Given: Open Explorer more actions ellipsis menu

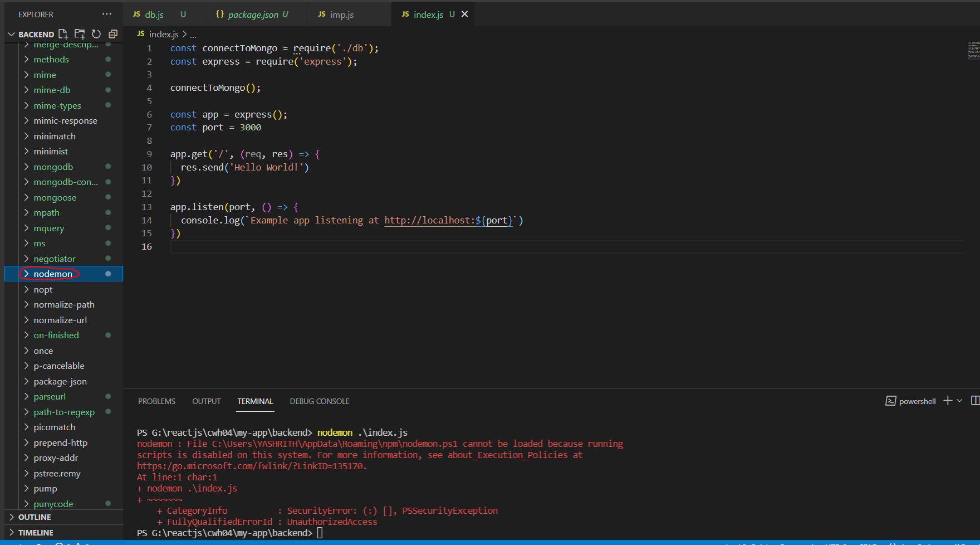Looking at the screenshot, I should 107,14.
